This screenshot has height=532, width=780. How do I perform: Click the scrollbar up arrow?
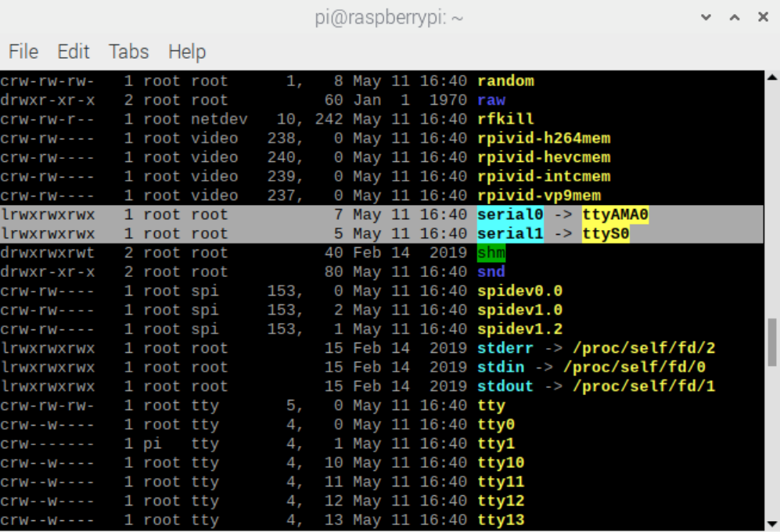point(772,77)
